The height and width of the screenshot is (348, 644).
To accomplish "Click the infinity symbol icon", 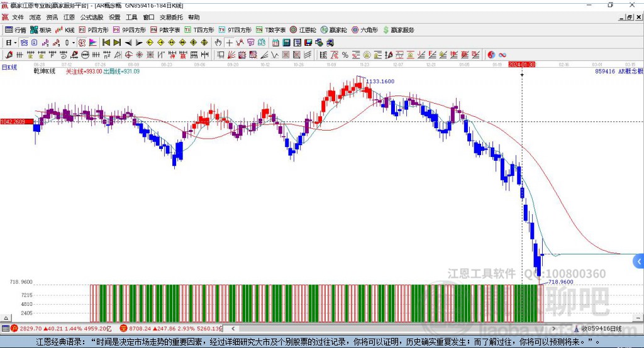I will (x=502, y=55).
